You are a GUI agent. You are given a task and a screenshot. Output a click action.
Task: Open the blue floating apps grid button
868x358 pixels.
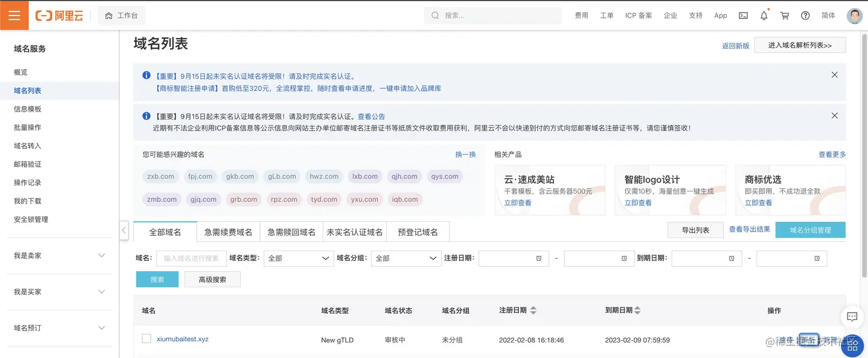852,345
